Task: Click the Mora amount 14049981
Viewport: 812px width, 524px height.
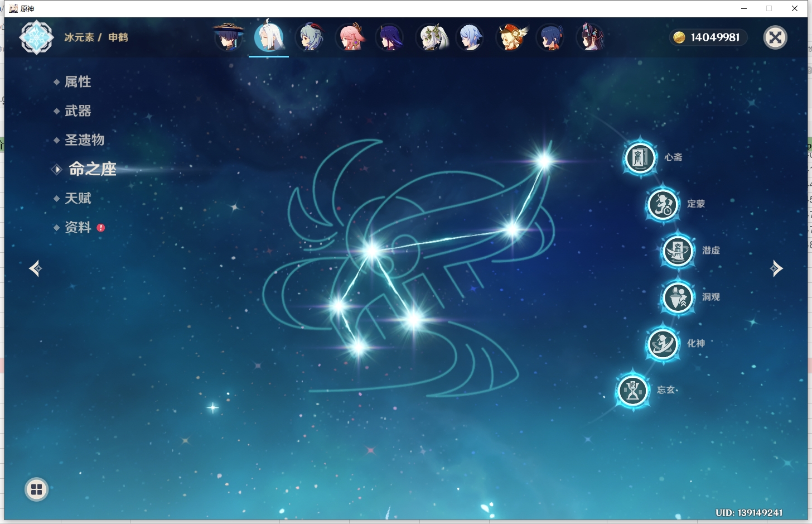Action: coord(715,37)
